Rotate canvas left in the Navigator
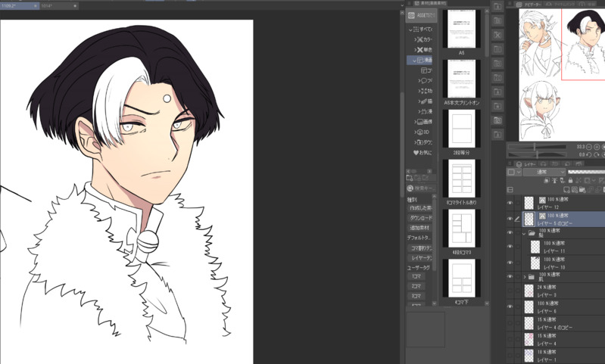The image size is (605, 364). (x=589, y=154)
